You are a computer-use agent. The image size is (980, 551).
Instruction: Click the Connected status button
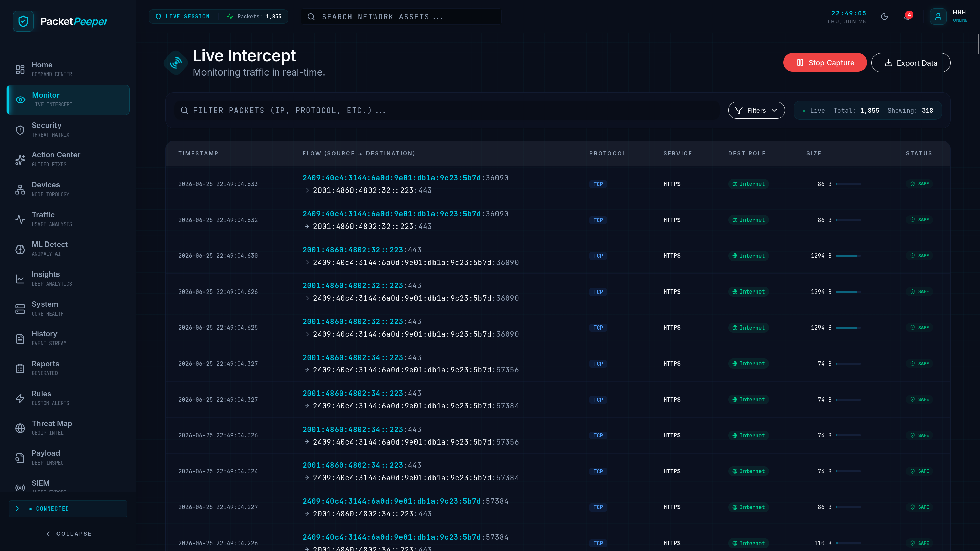pos(68,509)
